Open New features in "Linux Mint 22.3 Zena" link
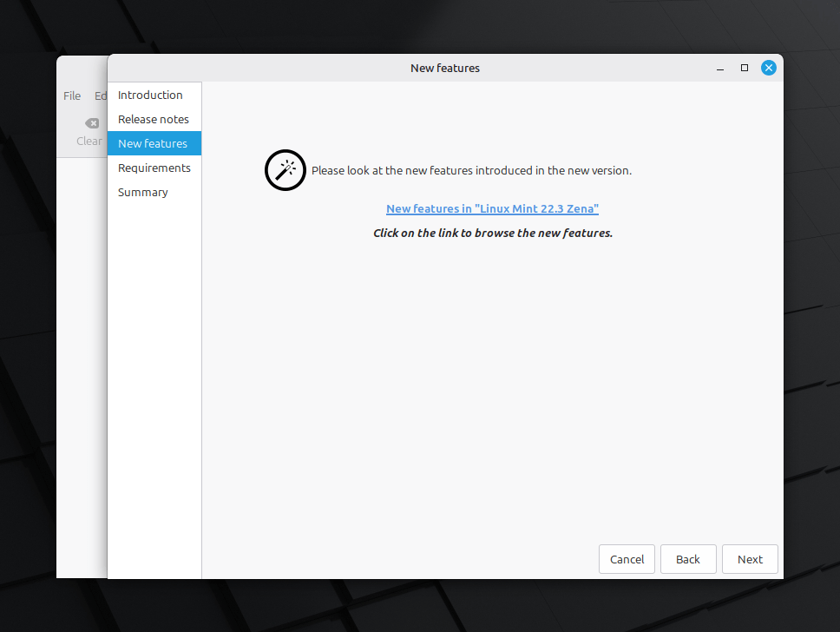The height and width of the screenshot is (632, 840). (492, 208)
